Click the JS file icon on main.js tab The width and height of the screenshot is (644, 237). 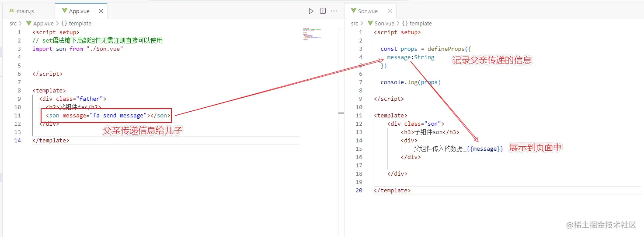[11, 11]
